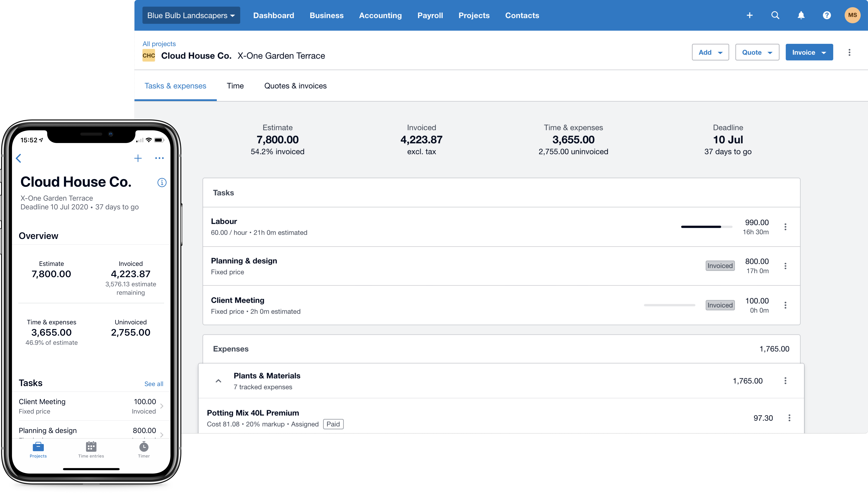This screenshot has width=868, height=494.
Task: Select the Tasks & expenses tab
Action: click(x=175, y=86)
